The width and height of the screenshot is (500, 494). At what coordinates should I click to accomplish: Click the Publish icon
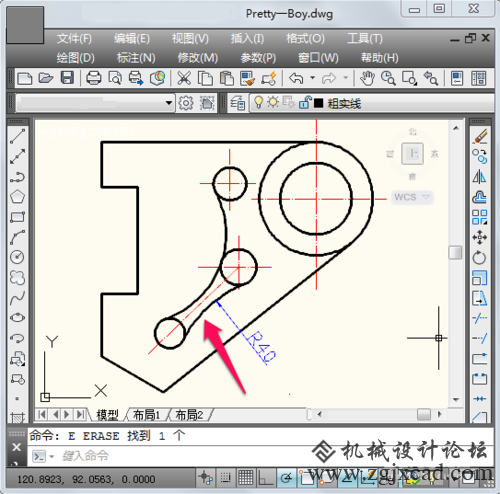[x=136, y=79]
